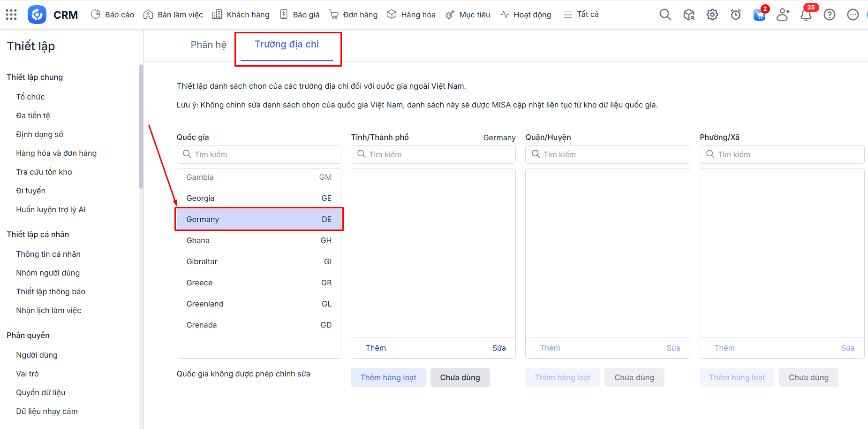This screenshot has height=429, width=868.
Task: Open the more options ellipsis icon
Action: point(853,15)
